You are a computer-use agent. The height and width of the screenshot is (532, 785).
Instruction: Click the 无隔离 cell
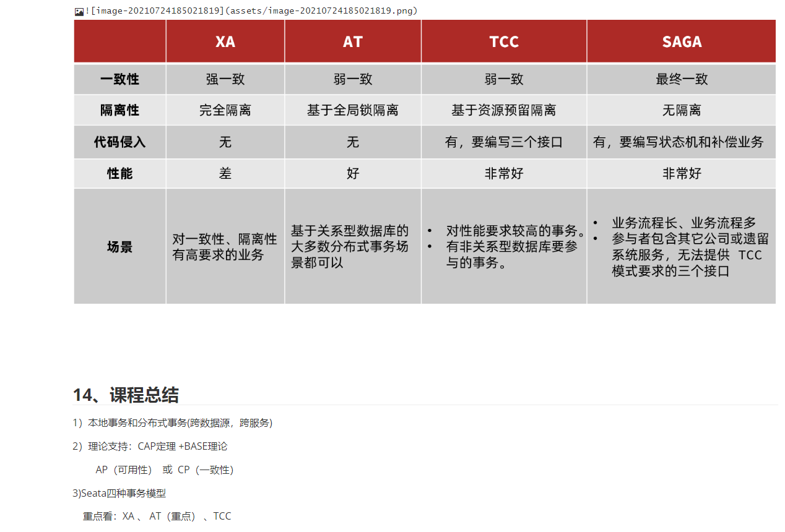click(x=682, y=110)
